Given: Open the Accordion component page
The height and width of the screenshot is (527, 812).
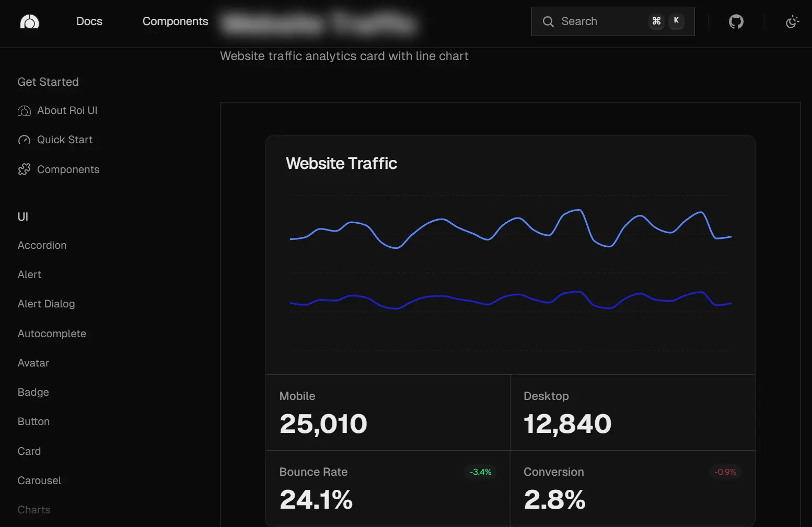Looking at the screenshot, I should click(x=42, y=245).
